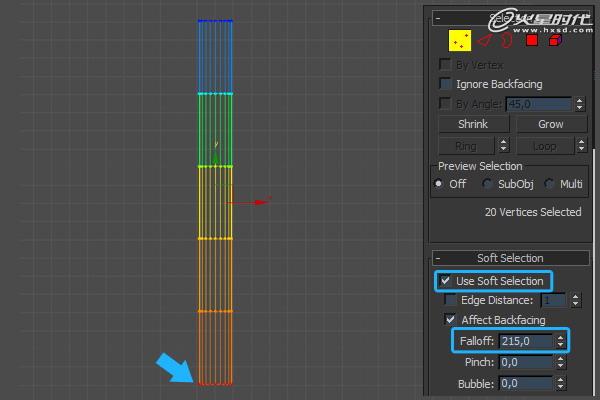This screenshot has width=600, height=400.
Task: Click the Bubble spinner arrows
Action: [560, 383]
